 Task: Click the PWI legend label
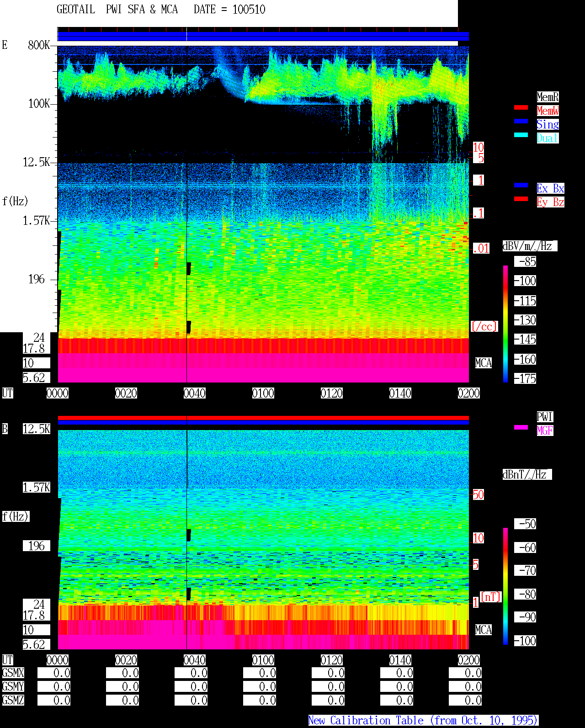point(545,417)
